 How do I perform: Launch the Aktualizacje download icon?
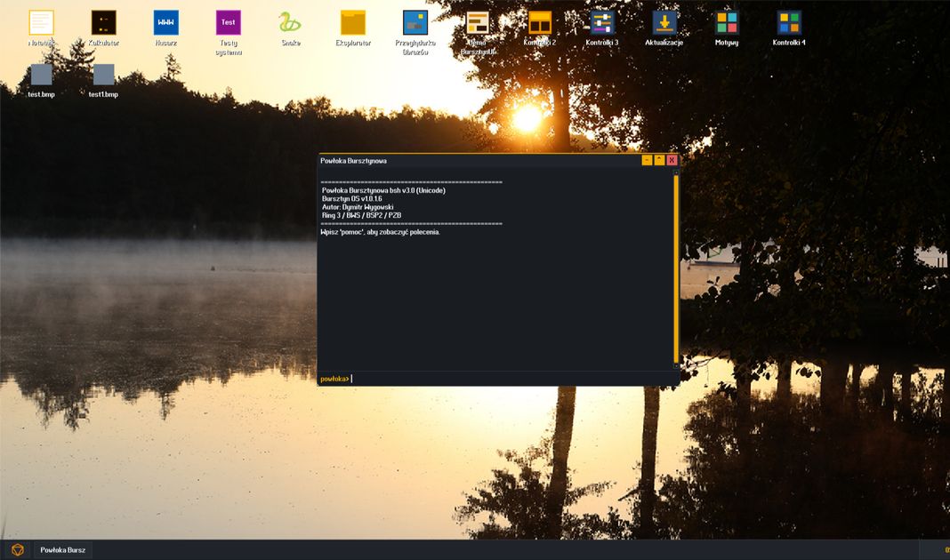tap(664, 23)
